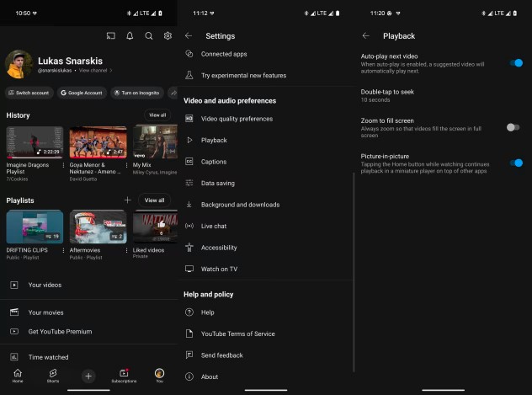Open options for DRIFTING CLIPS playlist
Image resolution: width=532 pixels, height=395 pixels.
63,250
